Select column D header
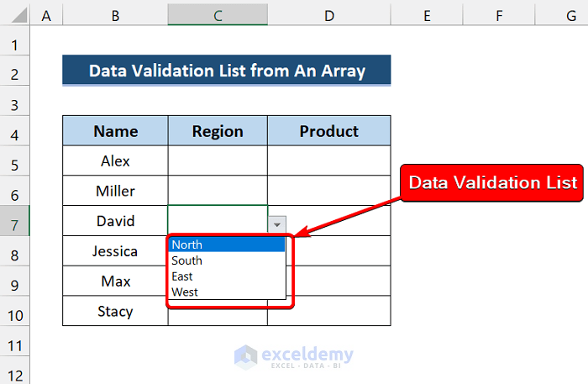This screenshot has height=384, width=588. (328, 13)
